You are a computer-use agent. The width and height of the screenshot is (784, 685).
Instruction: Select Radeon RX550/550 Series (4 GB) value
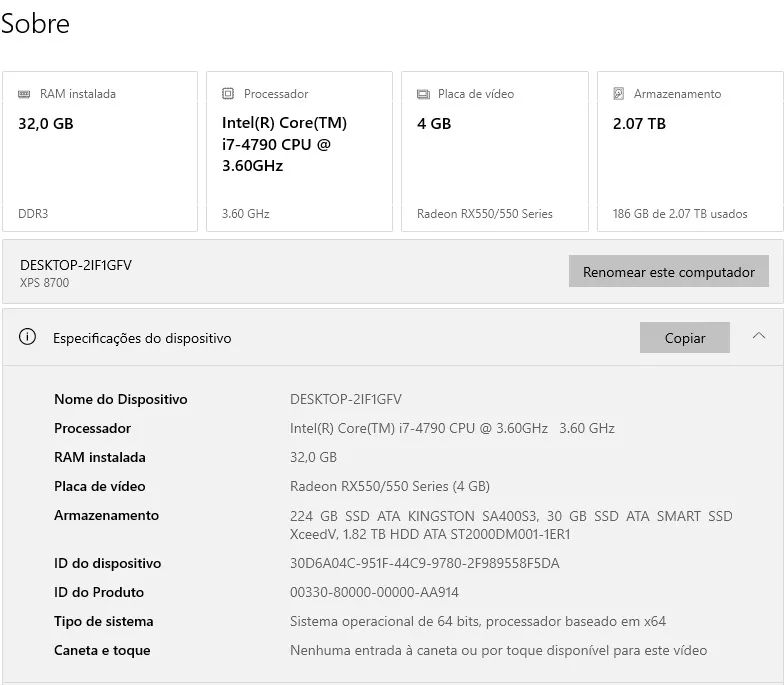coord(390,486)
